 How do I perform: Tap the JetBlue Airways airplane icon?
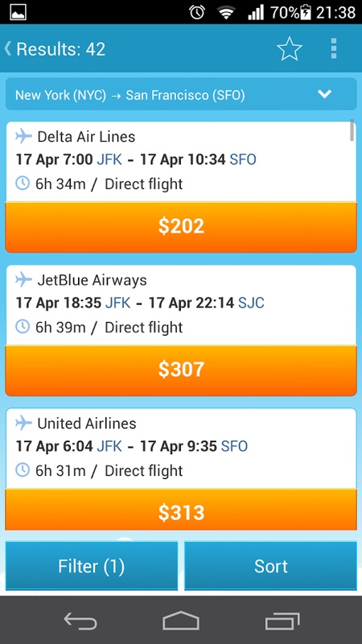click(24, 279)
